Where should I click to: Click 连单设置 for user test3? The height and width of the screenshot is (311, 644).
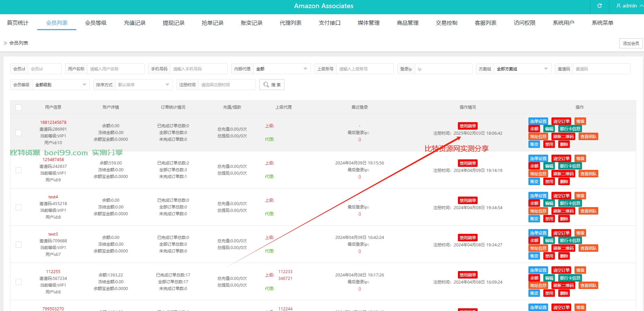pyautogui.click(x=538, y=233)
